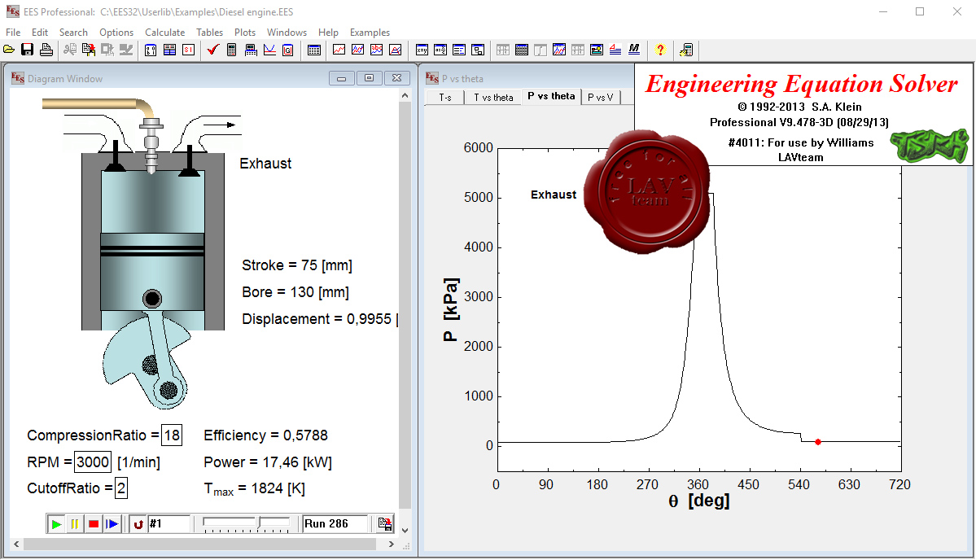
Task: Open the Edit menu
Action: 40,33
